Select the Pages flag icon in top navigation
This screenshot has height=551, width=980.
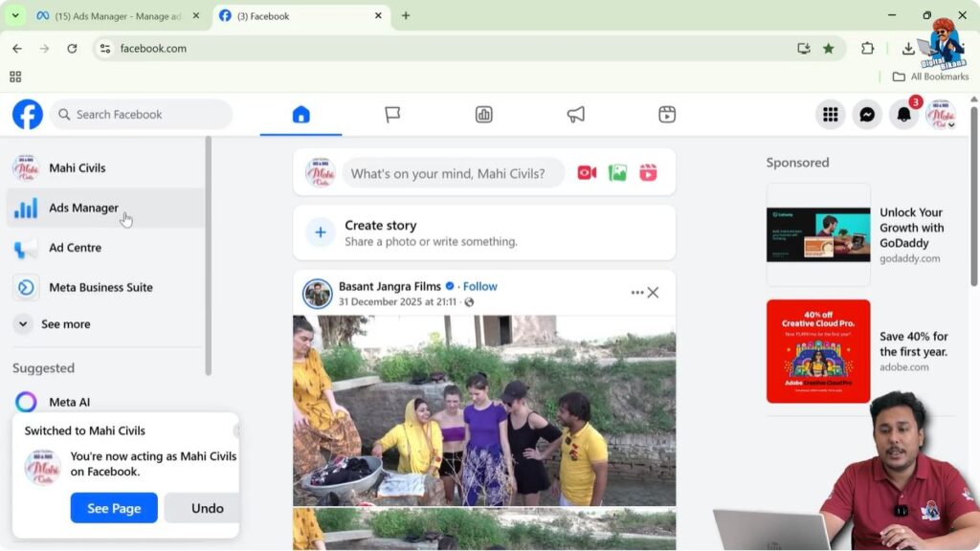click(x=392, y=113)
